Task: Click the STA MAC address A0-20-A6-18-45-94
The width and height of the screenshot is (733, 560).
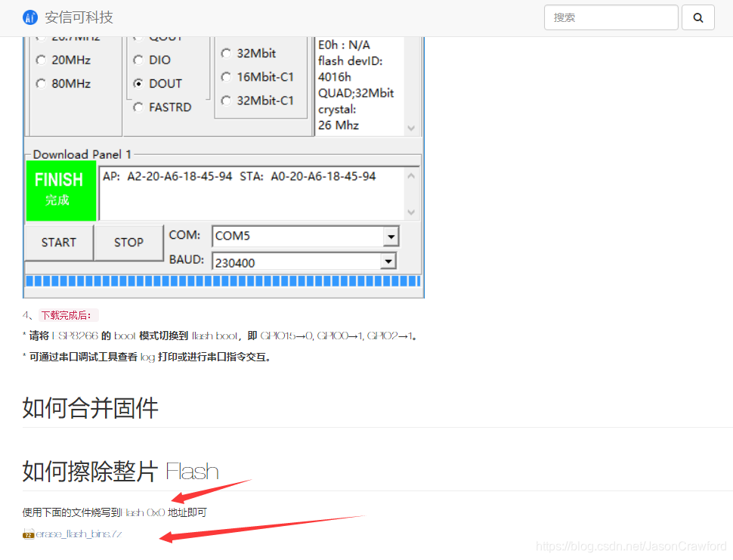Action: coord(323,176)
